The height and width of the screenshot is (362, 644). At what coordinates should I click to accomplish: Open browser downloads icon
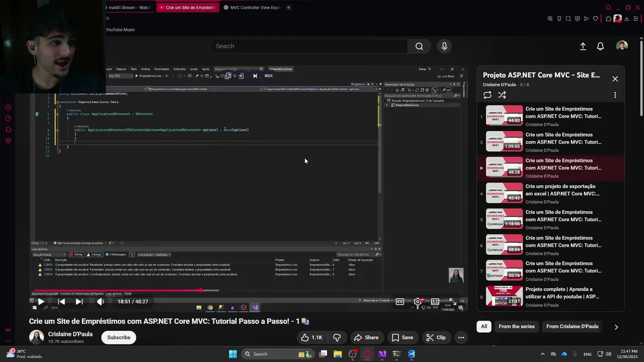click(x=627, y=19)
